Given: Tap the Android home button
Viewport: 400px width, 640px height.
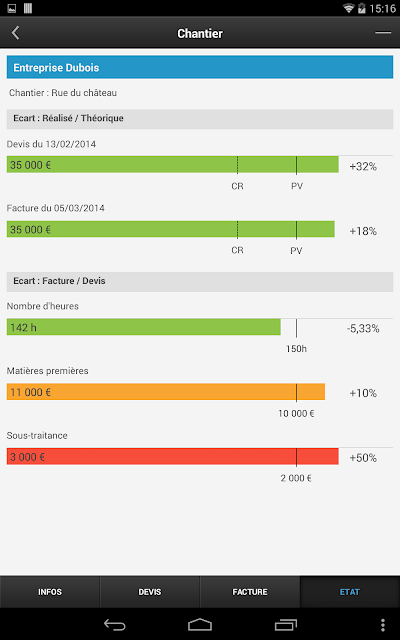Looking at the screenshot, I should click(x=200, y=624).
